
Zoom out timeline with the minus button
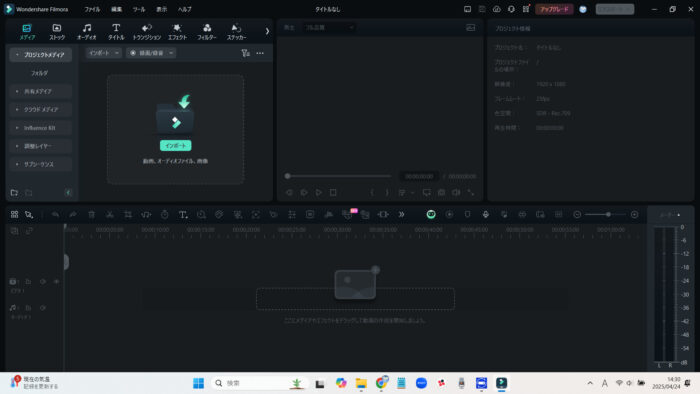[577, 215]
